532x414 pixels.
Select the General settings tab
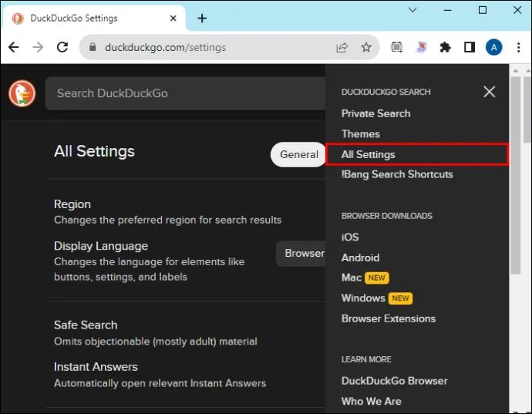pos(298,155)
